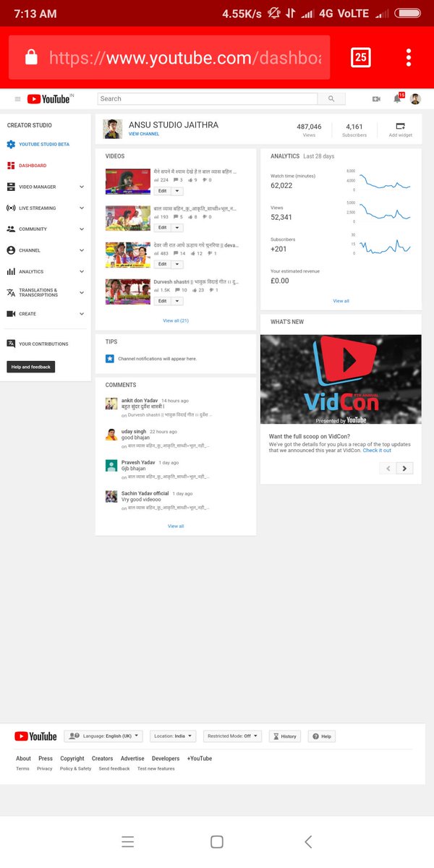434x868 pixels.
Task: Open the create video camera icon
Action: click(x=376, y=99)
